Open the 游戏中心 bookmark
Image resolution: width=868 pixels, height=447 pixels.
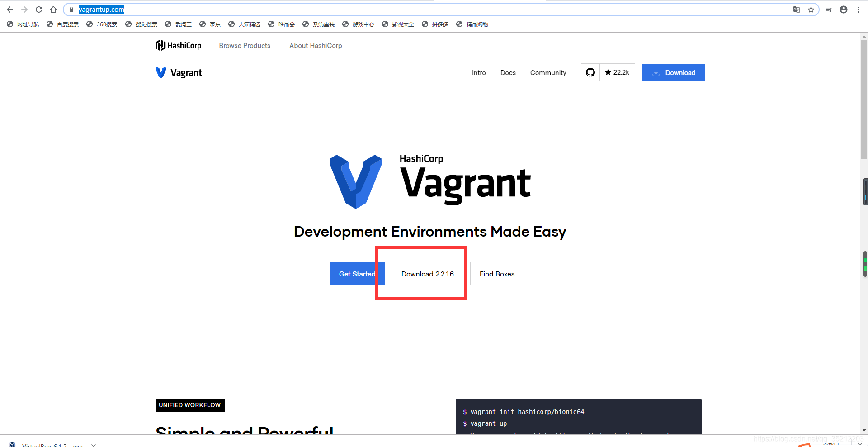pyautogui.click(x=359, y=24)
